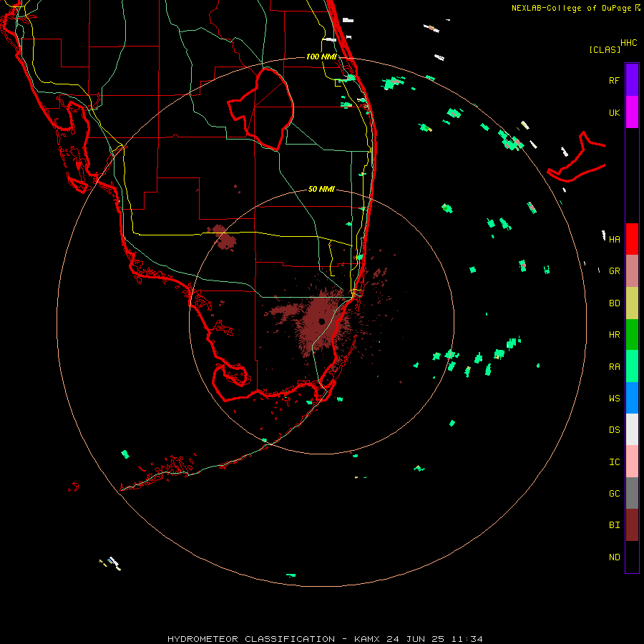Click the ND black legend swatch

(632, 557)
